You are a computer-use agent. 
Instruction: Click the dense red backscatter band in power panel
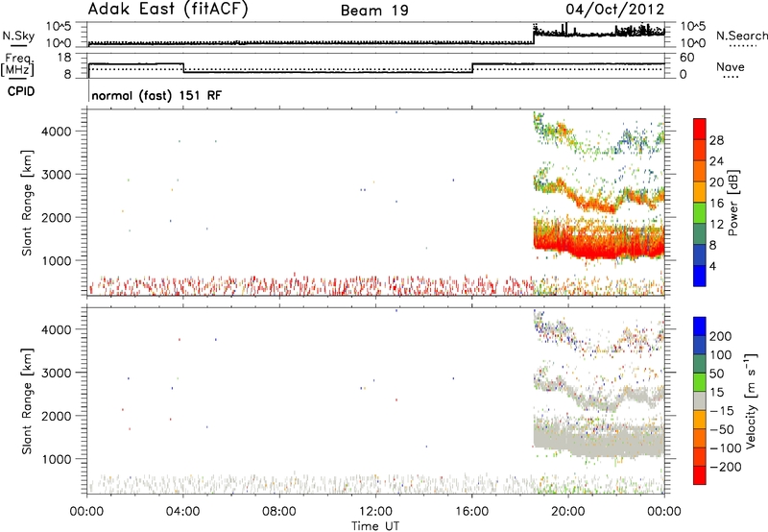[598, 243]
